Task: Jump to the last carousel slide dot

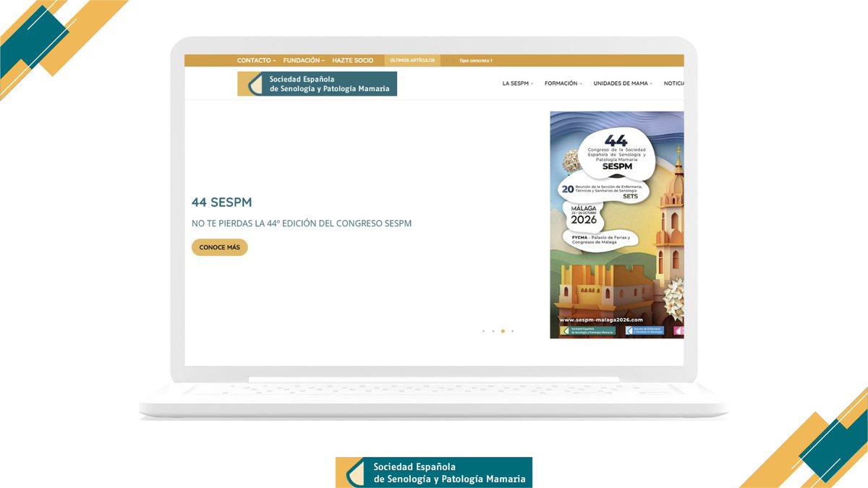Action: pos(513,331)
